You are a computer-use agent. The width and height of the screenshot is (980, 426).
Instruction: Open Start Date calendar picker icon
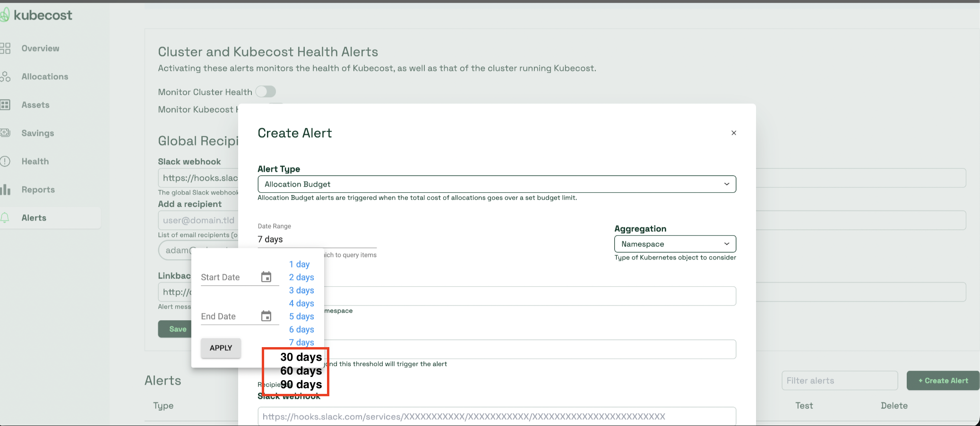coord(266,277)
